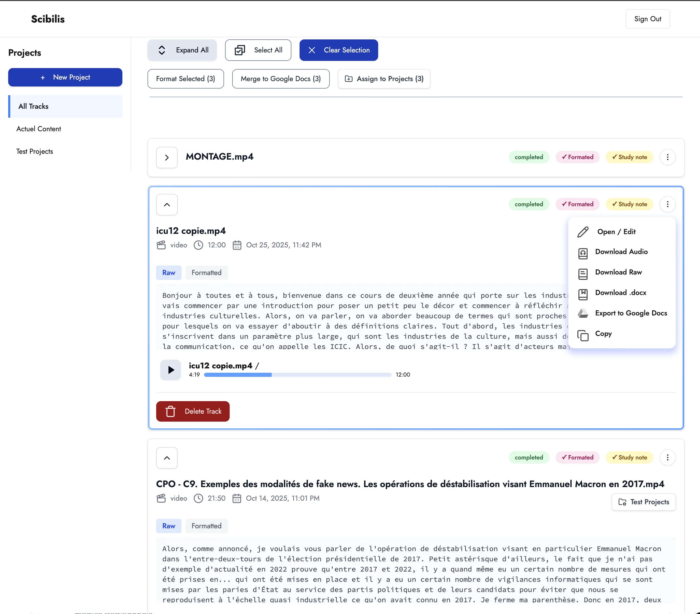Screen dimensions: 700x614
Task: Click the Download .docx bookmark icon
Action: [x=583, y=294]
